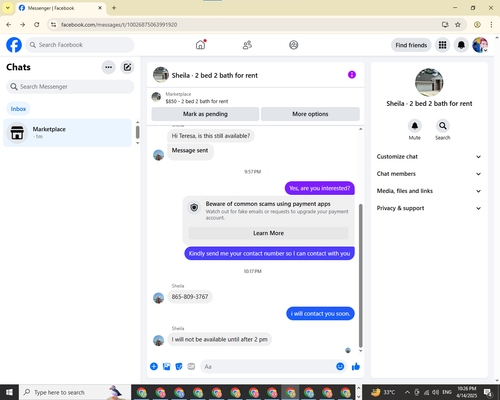The height and width of the screenshot is (400, 500).
Task: Open Chrome tab search dropdown
Action: point(8,8)
